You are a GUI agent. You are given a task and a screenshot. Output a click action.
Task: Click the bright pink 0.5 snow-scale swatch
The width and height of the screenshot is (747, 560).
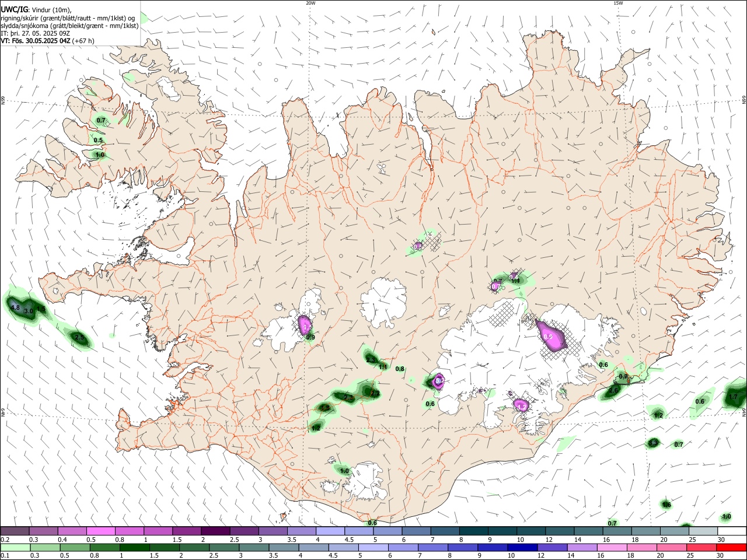100,531
